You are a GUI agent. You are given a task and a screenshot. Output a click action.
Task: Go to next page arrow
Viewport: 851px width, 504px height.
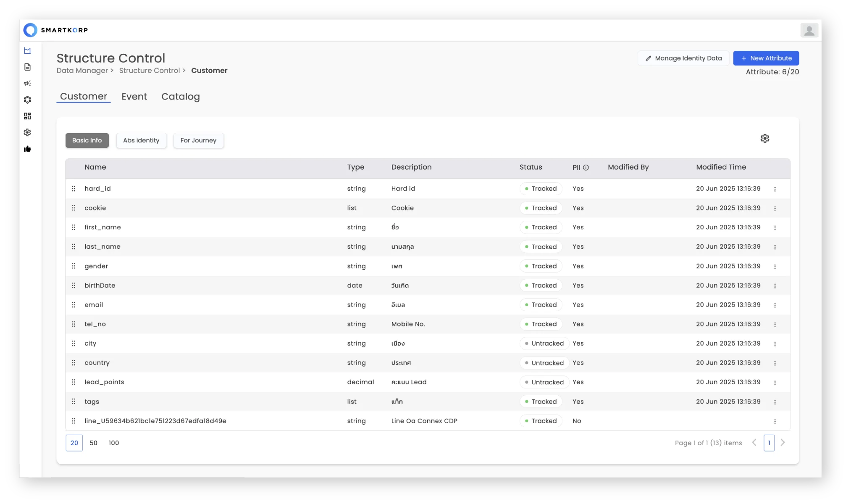pyautogui.click(x=783, y=442)
